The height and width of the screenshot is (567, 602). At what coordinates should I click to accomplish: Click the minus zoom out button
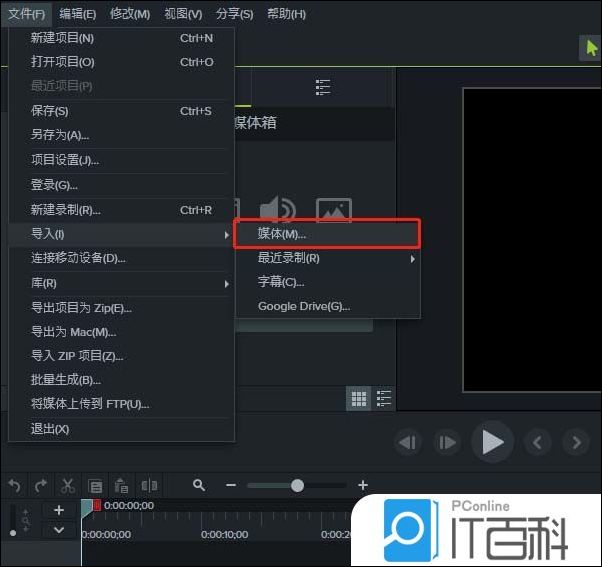click(231, 485)
